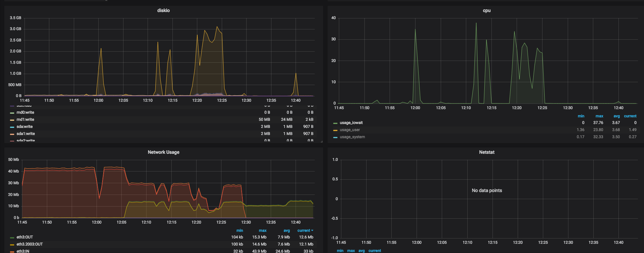The width and height of the screenshot is (644, 253).
Task: Sort Netstat legend by max column
Action: pos(351,251)
